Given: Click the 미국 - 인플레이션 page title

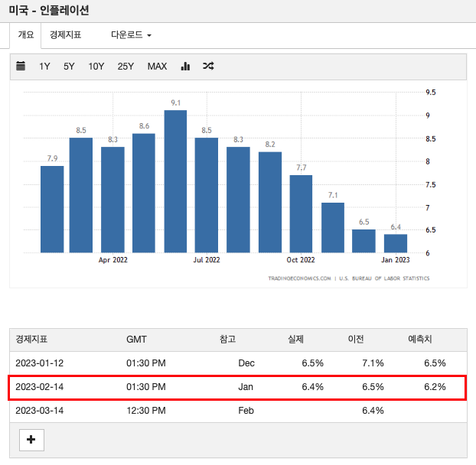Looking at the screenshot, I should pyautogui.click(x=48, y=10).
